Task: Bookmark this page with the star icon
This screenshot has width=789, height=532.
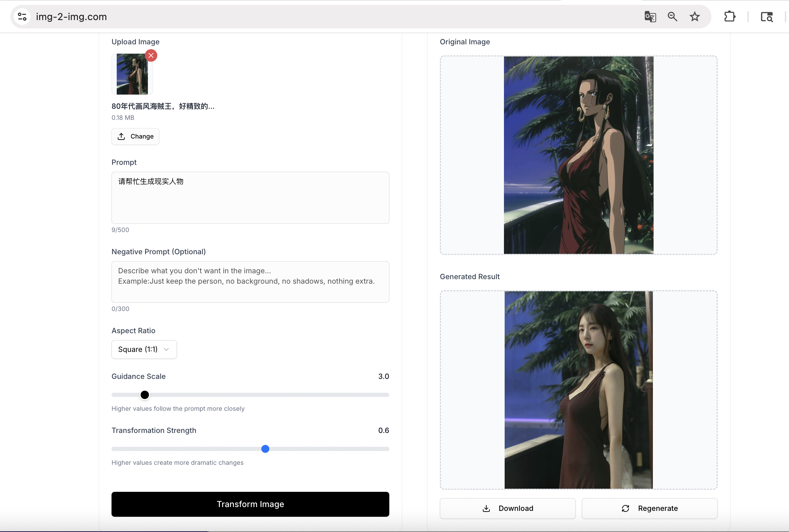Action: (x=694, y=17)
